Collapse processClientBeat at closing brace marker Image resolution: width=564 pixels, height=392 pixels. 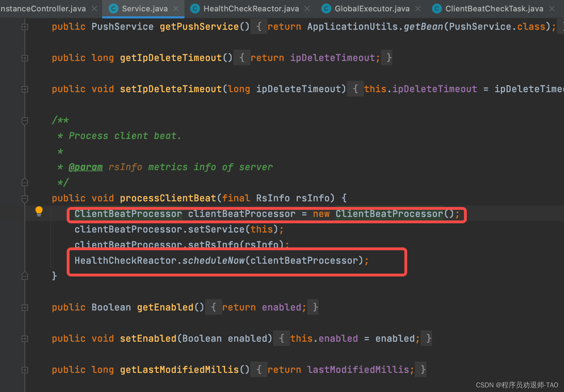[x=25, y=276]
